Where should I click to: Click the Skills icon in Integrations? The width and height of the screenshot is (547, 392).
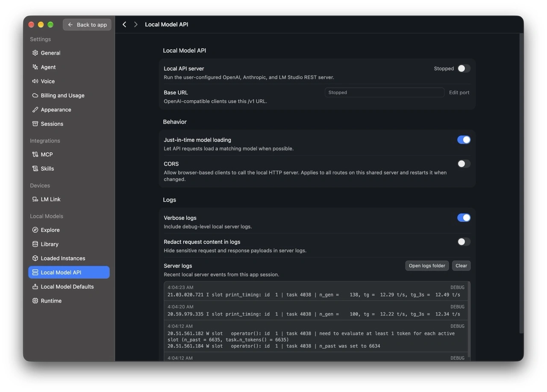[x=35, y=168]
